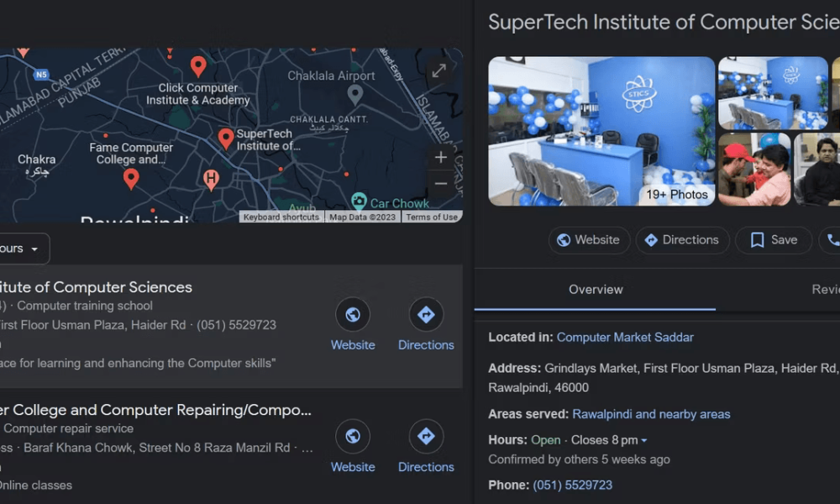
Task: Open Keyboard shortcuts on the map
Action: tap(281, 217)
